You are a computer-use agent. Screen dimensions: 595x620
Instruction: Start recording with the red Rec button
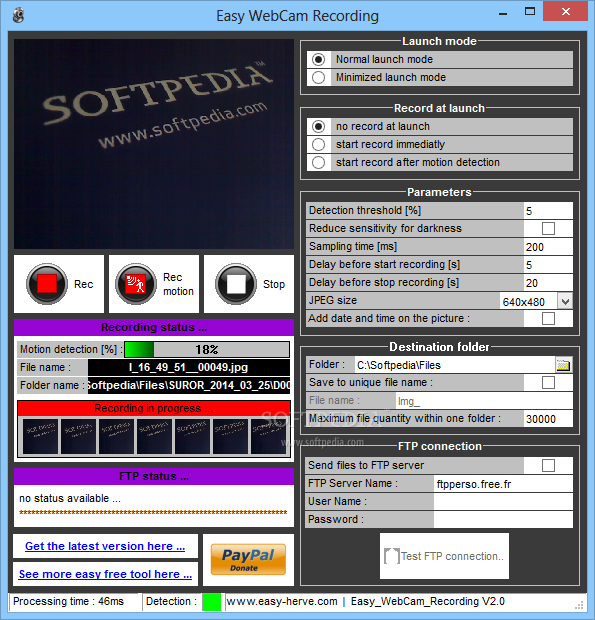coord(59,284)
